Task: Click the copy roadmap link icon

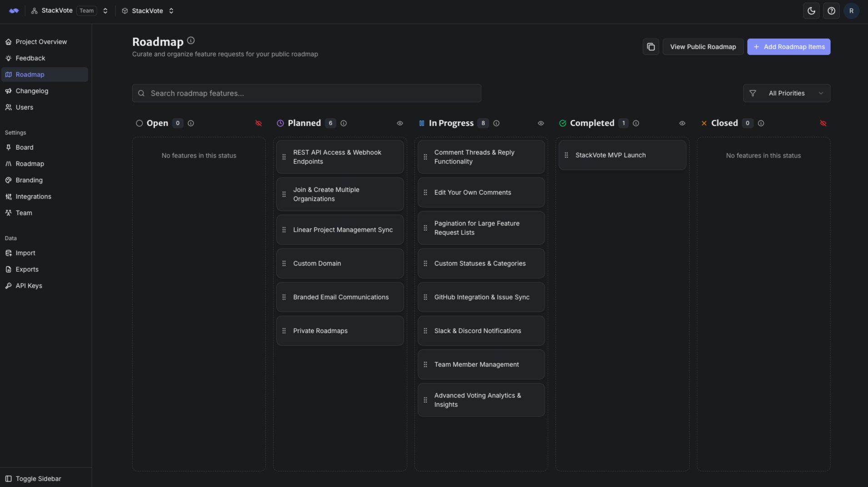Action: click(650, 46)
